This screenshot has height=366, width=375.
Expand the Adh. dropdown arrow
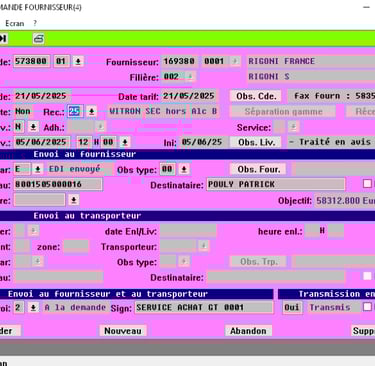click(100, 127)
